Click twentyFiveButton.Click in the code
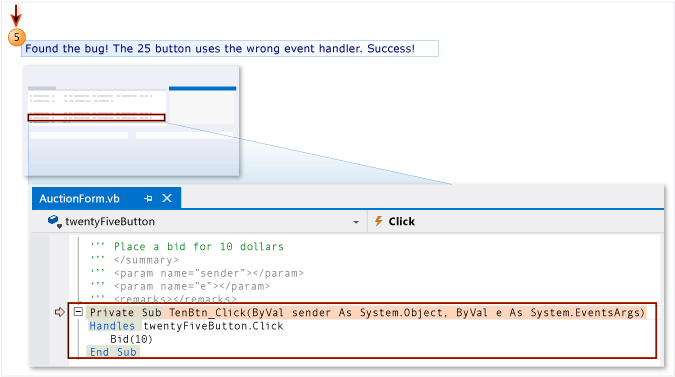Viewport: 675px width, 377px height. point(213,326)
